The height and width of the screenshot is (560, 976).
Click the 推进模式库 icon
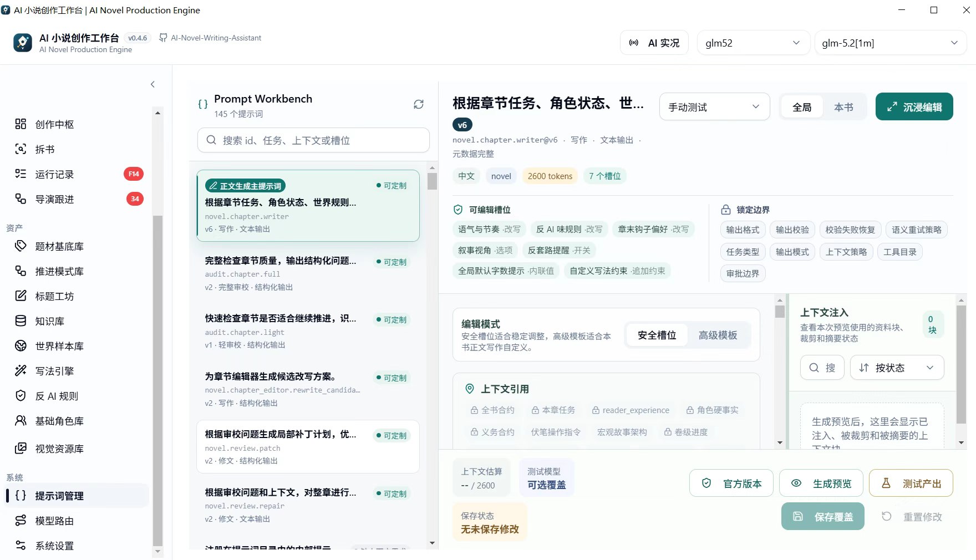[x=21, y=271]
